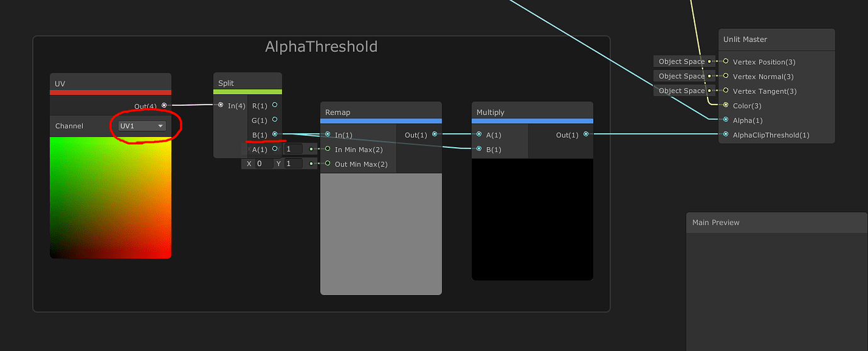This screenshot has width=868, height=351.
Task: Click the Multiply node B(1) input port
Action: (x=479, y=149)
